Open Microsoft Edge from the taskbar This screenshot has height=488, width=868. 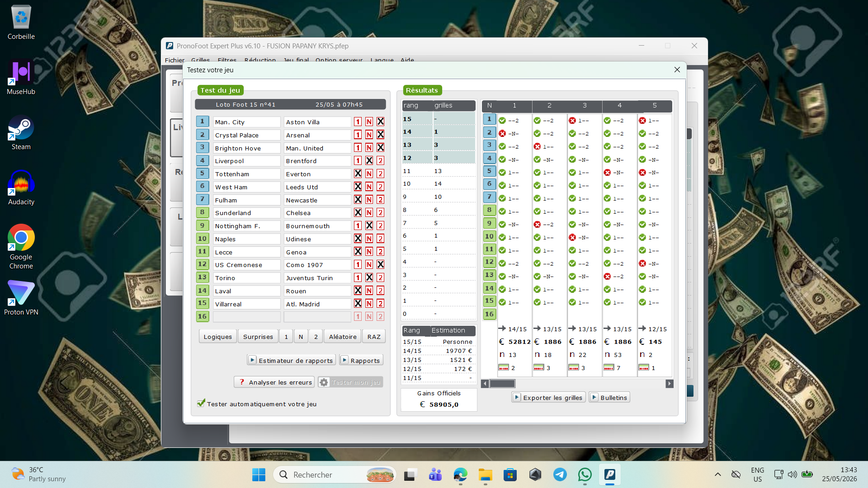click(461, 475)
